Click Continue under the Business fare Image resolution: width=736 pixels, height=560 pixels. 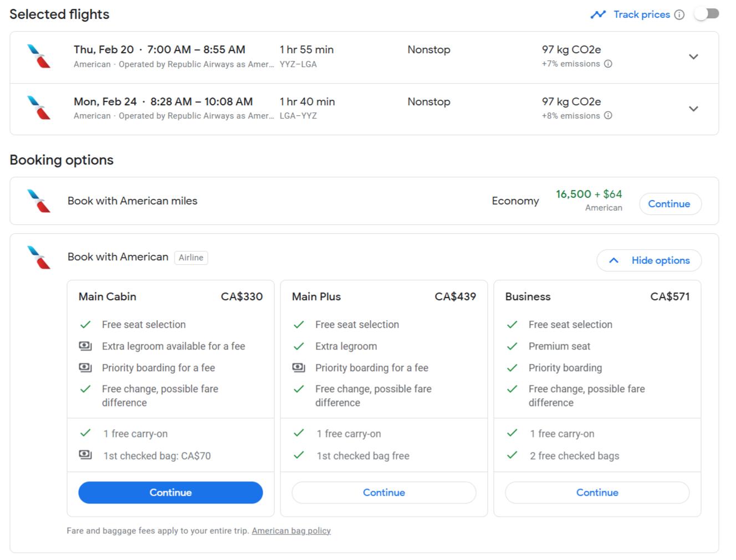(597, 492)
